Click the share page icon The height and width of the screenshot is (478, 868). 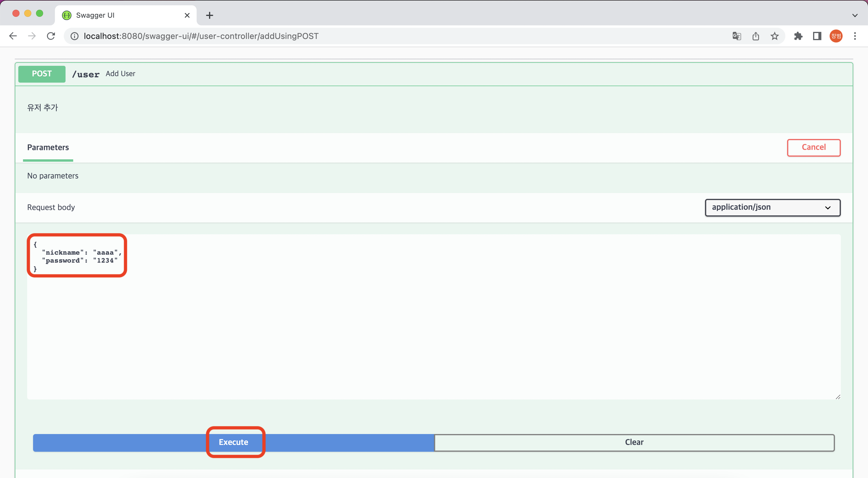(x=756, y=36)
